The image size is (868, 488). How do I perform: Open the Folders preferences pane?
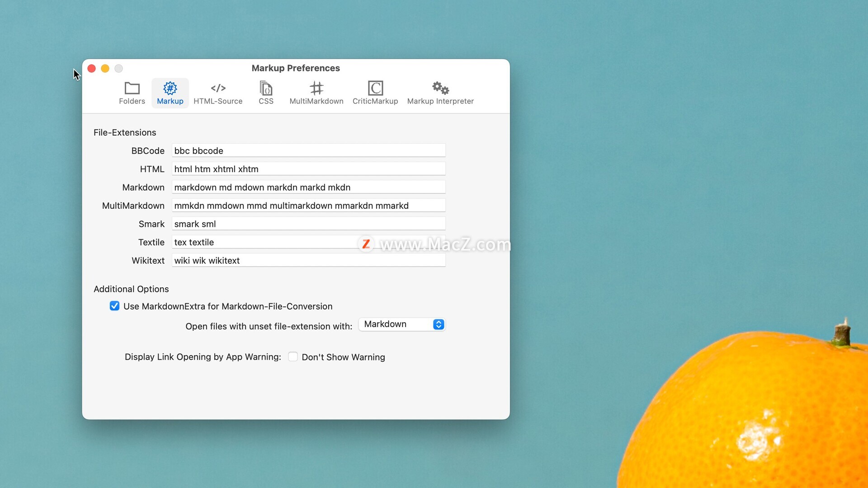coord(132,93)
